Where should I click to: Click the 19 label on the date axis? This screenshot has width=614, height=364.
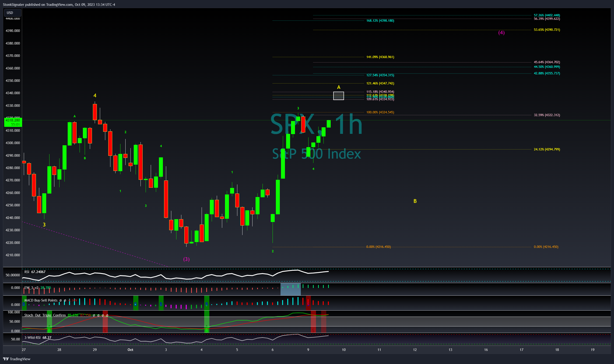(x=593, y=350)
